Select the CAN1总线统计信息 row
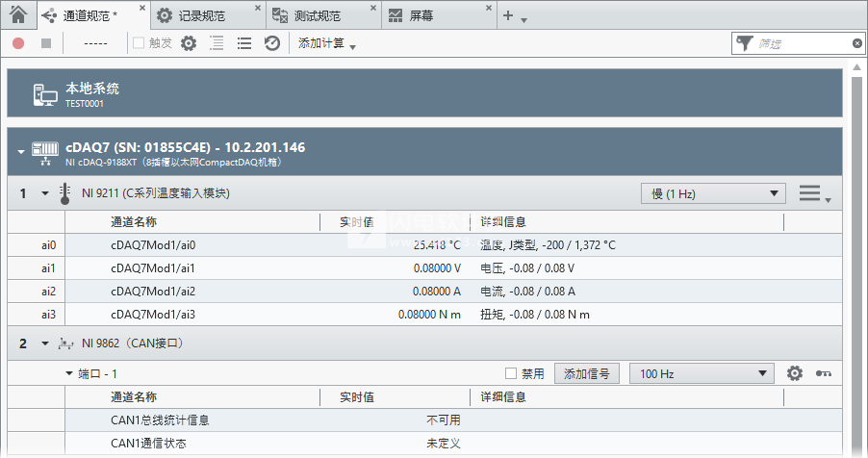868x458 pixels. pos(424,420)
